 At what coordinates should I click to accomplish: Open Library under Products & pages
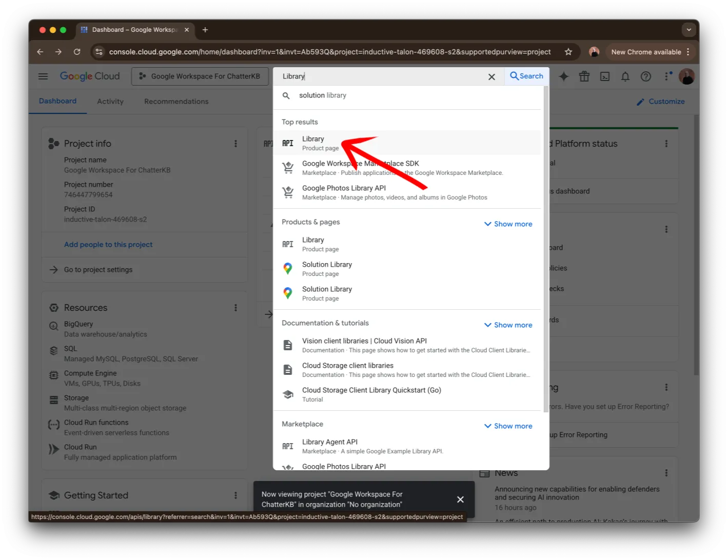click(407, 244)
